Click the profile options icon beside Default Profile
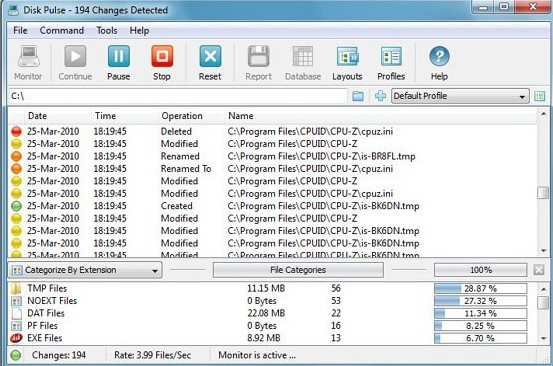Screen dimensions: 553x366 pyautogui.click(x=540, y=96)
